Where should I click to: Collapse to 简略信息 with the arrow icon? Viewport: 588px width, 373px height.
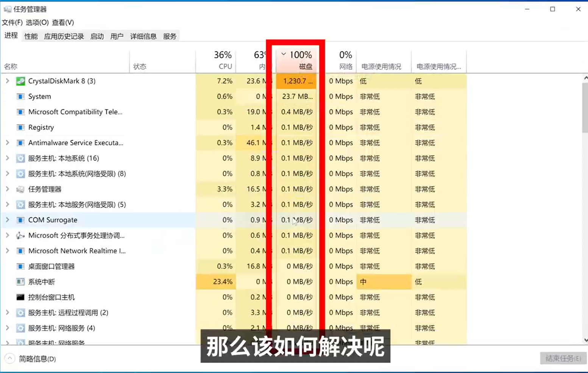pyautogui.click(x=10, y=359)
